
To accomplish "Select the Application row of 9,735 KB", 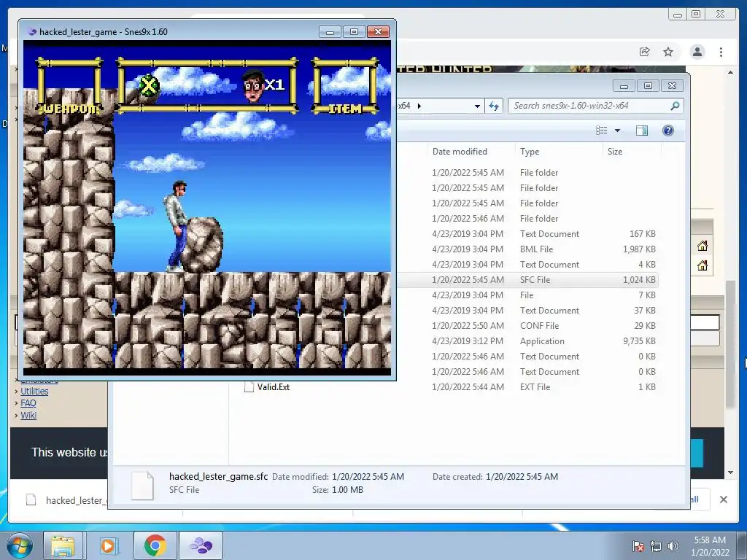I will (x=527, y=341).
